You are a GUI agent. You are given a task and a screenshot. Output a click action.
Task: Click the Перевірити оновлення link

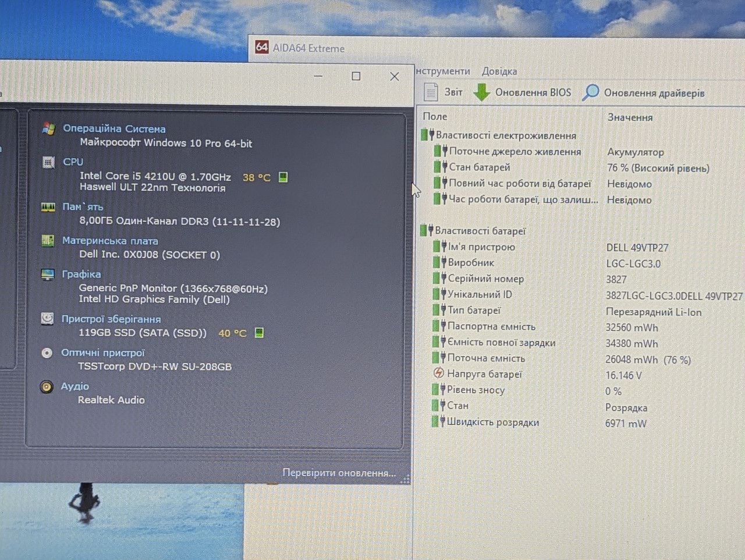pos(339,473)
